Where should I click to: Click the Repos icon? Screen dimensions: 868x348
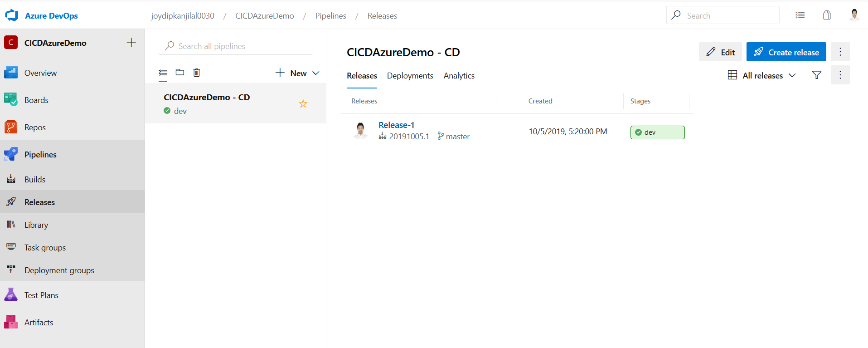[11, 127]
